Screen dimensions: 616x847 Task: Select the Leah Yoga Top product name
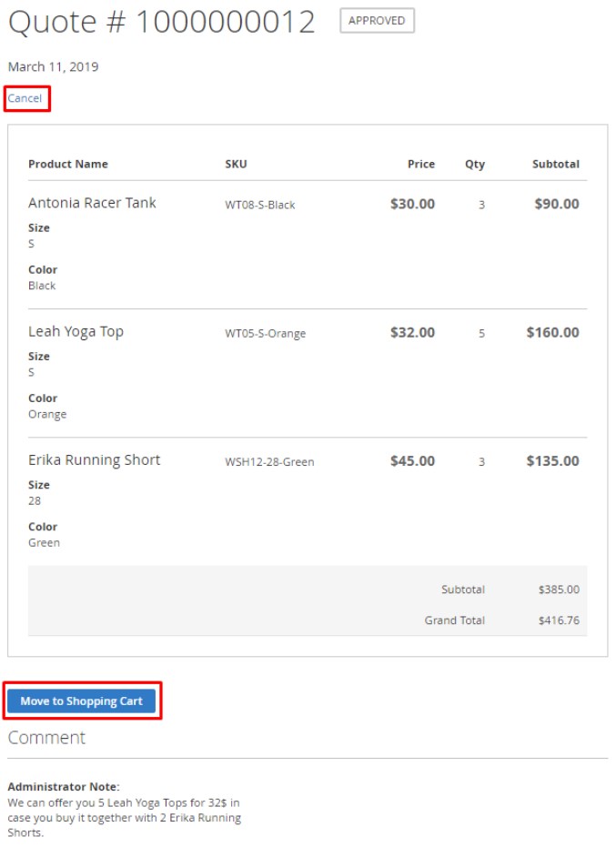[x=76, y=331]
